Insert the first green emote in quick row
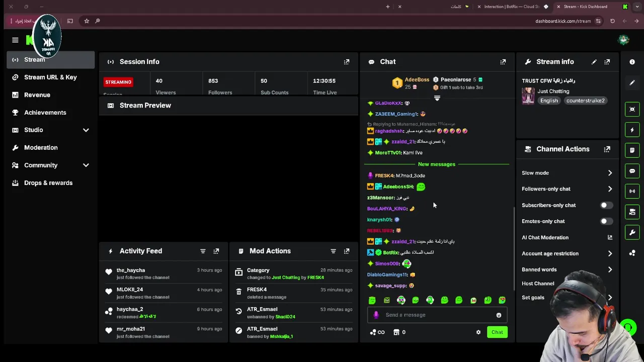The height and width of the screenshot is (362, 644). (x=372, y=300)
